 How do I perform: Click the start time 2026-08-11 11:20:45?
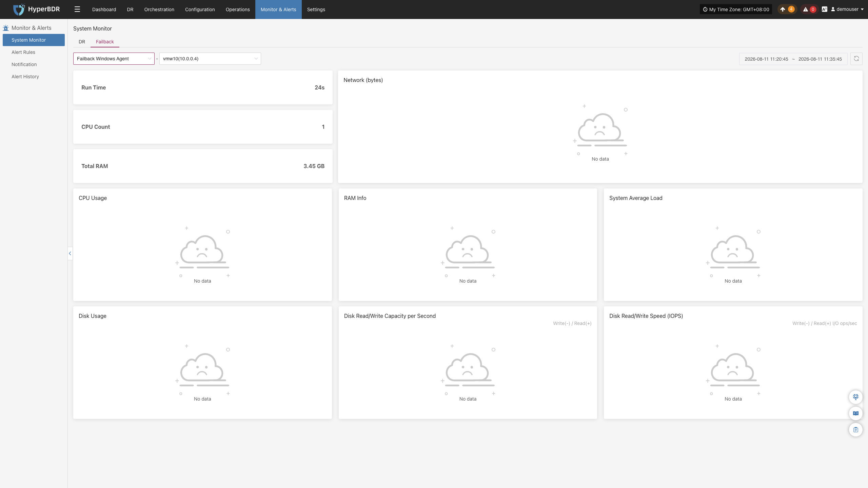coord(766,59)
